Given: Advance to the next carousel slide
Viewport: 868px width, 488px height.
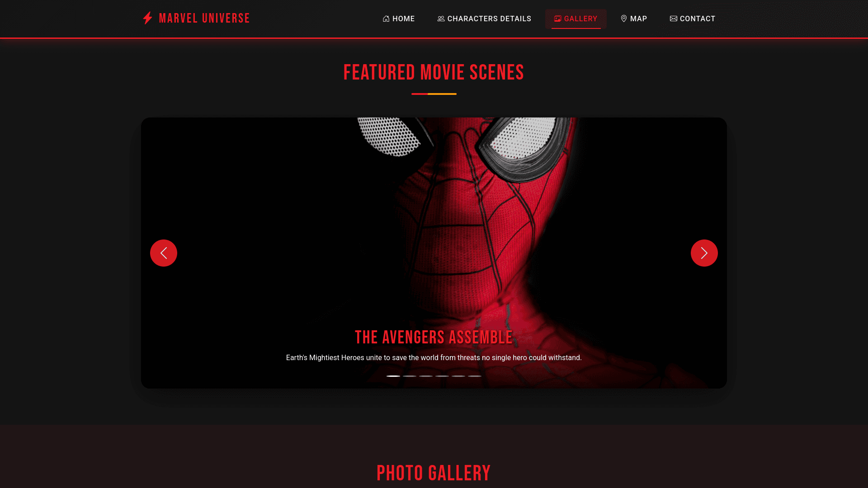Looking at the screenshot, I should [x=704, y=253].
